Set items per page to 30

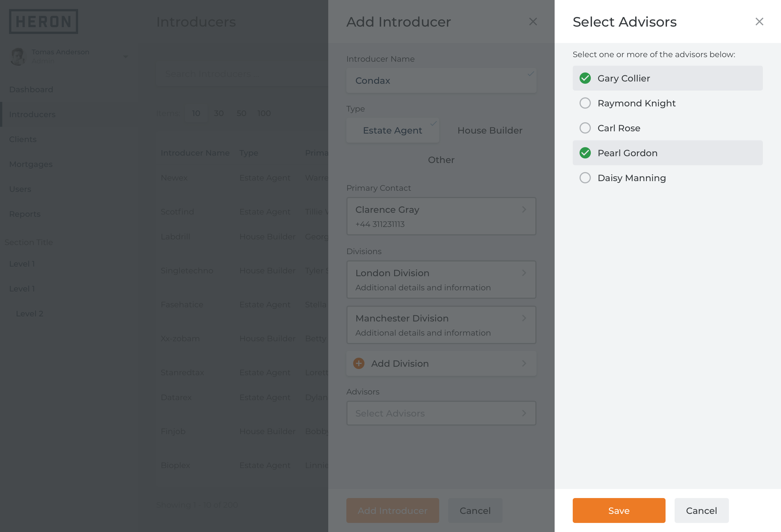click(x=219, y=113)
